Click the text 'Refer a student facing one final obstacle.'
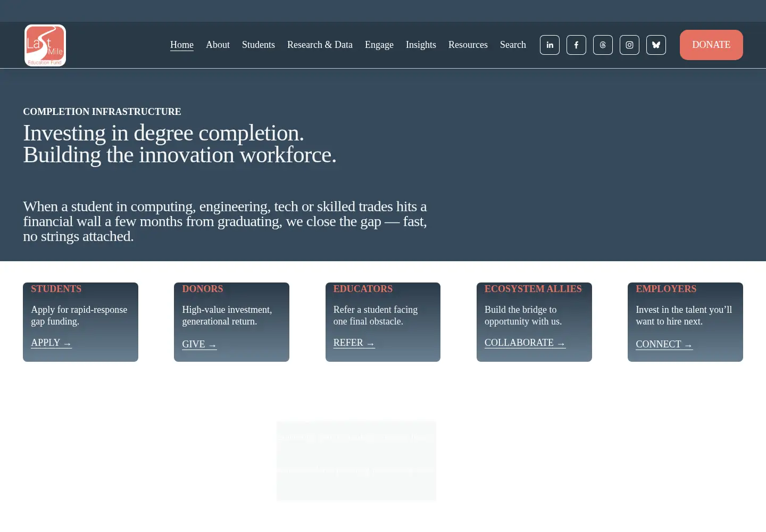The width and height of the screenshot is (766, 532). point(376,315)
